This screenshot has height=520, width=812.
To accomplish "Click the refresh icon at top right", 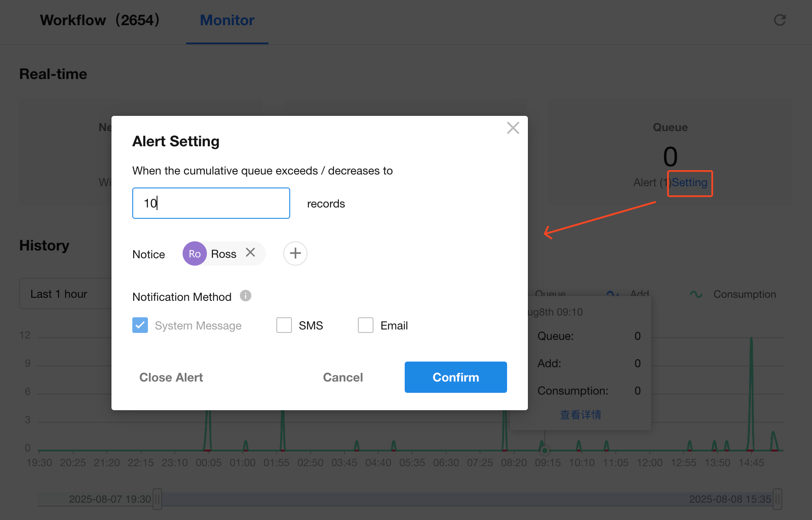I will [x=780, y=20].
